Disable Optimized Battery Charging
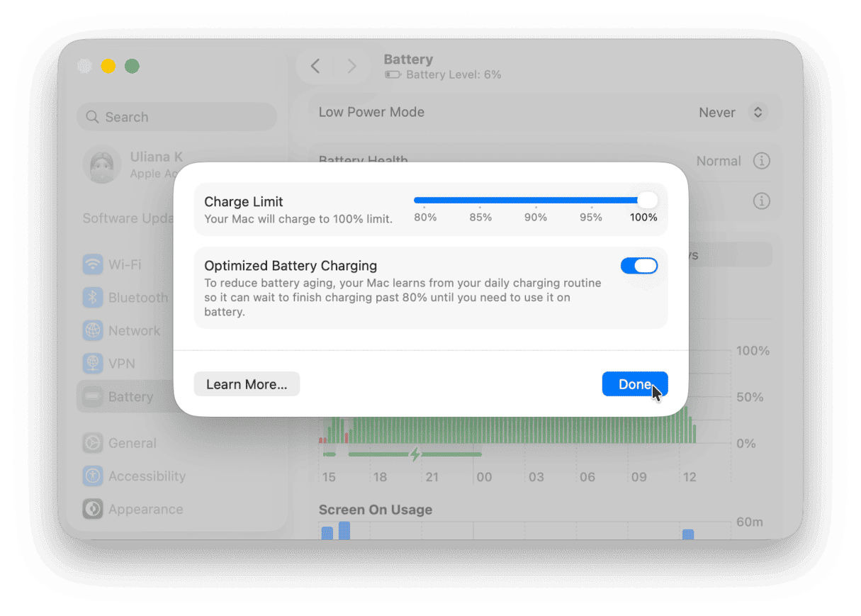The width and height of the screenshot is (861, 616). 638,265
